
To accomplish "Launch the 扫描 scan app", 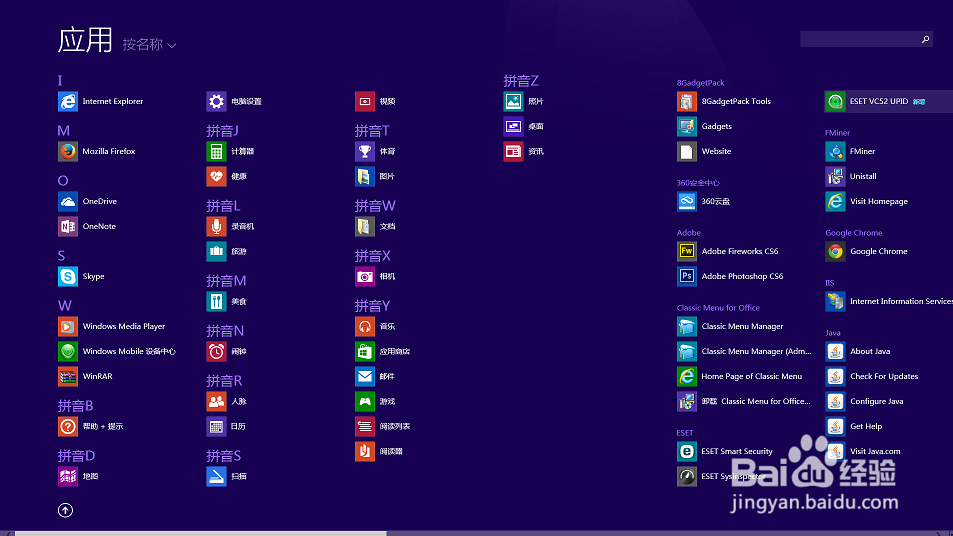I will (x=227, y=476).
